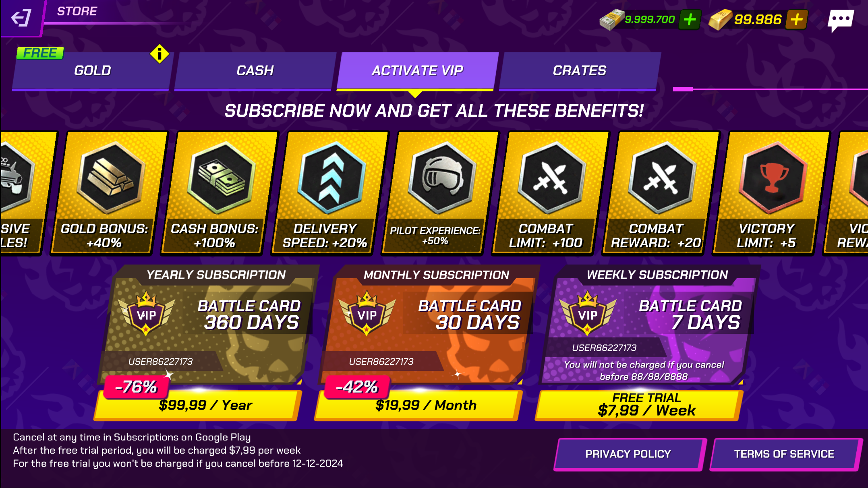The image size is (868, 488).
Task: Select the Delivery Speed +20% arrows icon
Action: point(332,177)
